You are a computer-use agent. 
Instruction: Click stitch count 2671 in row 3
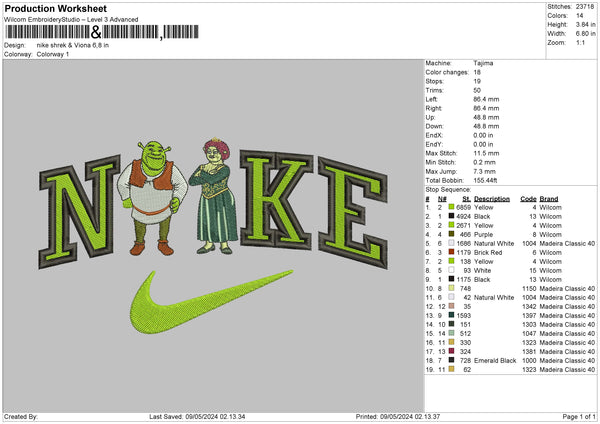coord(463,225)
